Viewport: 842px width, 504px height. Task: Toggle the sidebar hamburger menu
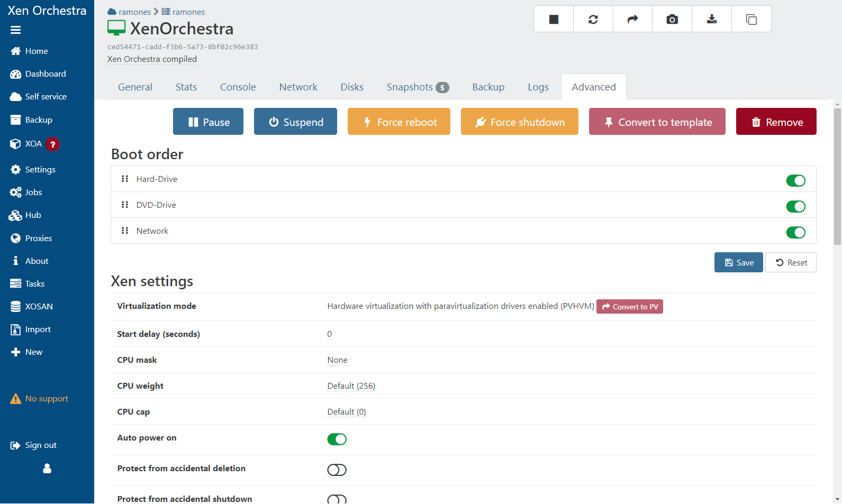click(16, 30)
